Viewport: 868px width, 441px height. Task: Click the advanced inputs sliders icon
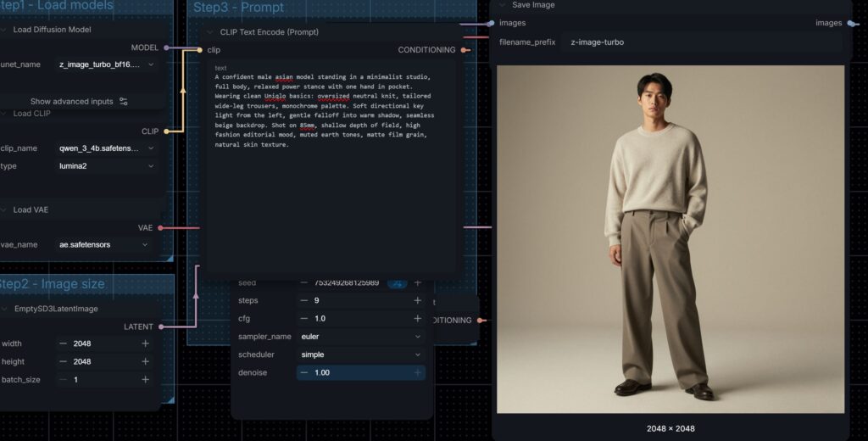pyautogui.click(x=124, y=102)
